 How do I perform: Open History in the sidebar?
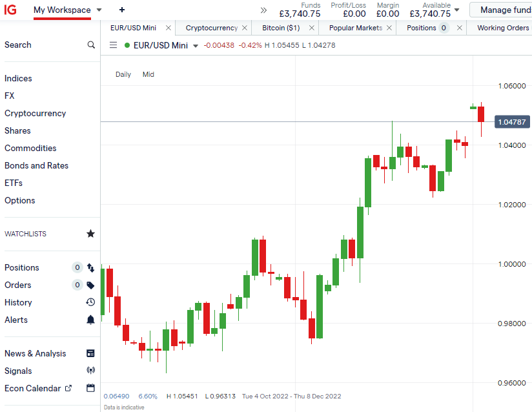[18, 302]
